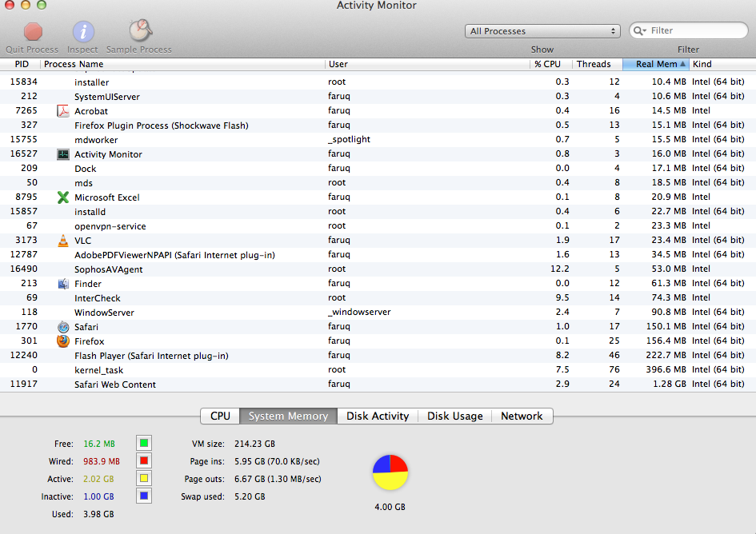Screen dimensions: 756x534
Task: Open the Network tab
Action: pos(522,416)
